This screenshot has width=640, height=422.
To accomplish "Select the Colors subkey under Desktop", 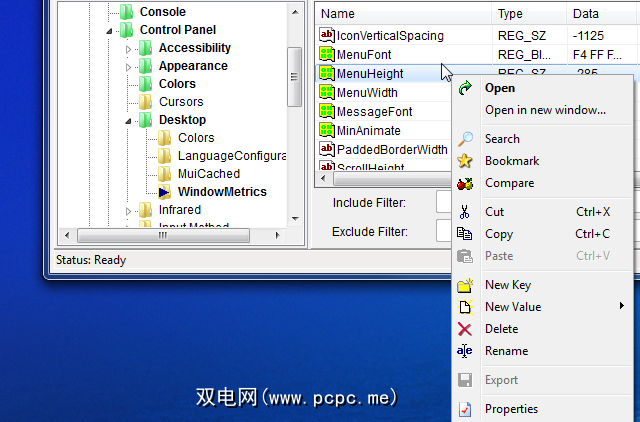I will (196, 138).
